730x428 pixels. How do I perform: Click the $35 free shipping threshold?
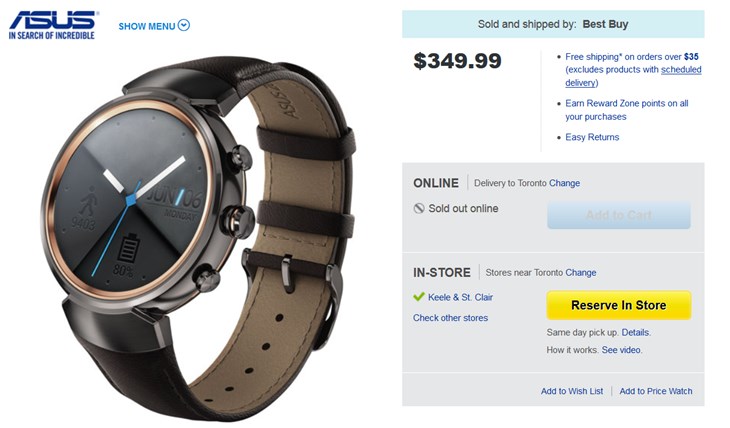click(x=691, y=57)
